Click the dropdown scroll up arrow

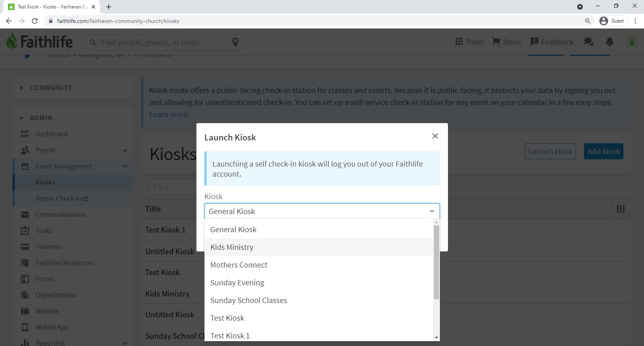point(436,222)
